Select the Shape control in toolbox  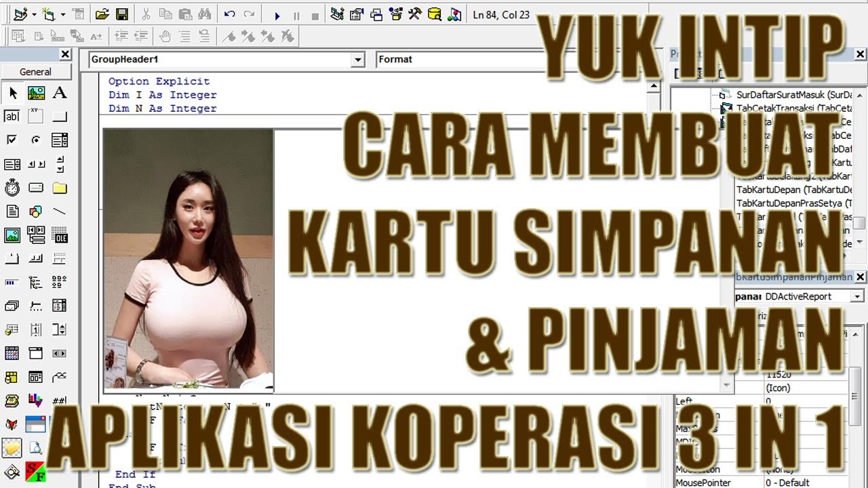click(36, 211)
